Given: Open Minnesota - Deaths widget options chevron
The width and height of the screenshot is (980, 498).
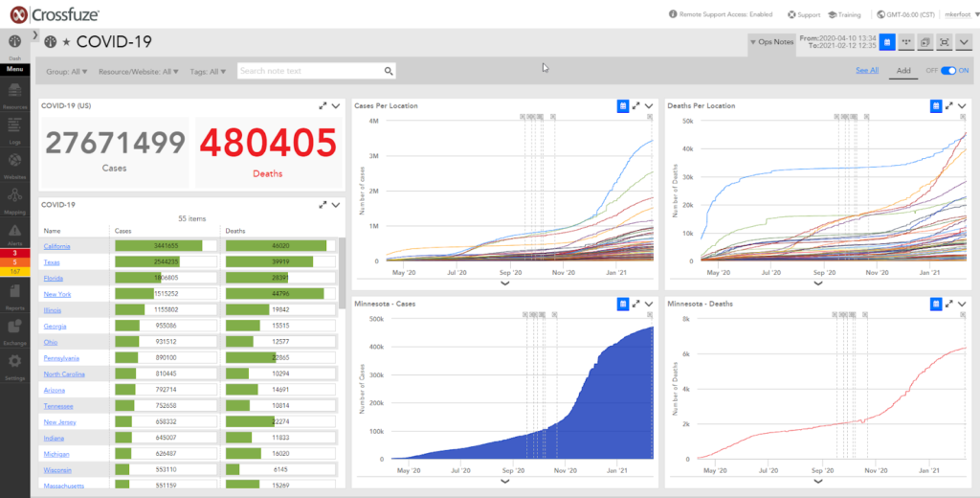Looking at the screenshot, I should point(962,304).
